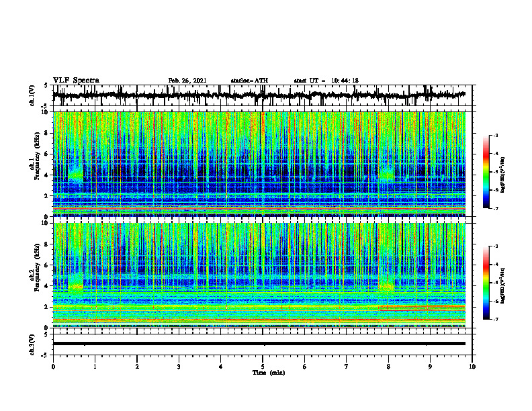Click the "2" kHz tick on ch.1 frequency axis
The height and width of the screenshot is (411, 532).
[46, 196]
